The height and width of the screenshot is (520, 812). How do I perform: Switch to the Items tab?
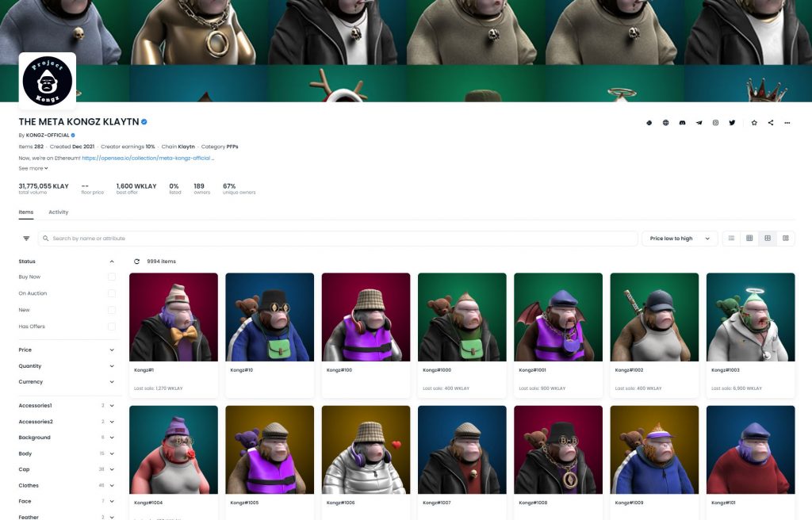(26, 212)
